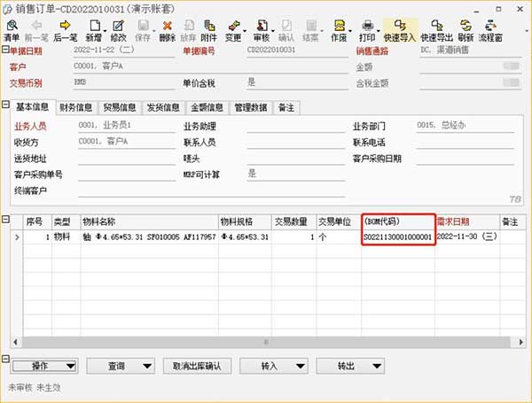Switch to 备注 tab
This screenshot has height=403, width=532.
[x=286, y=108]
